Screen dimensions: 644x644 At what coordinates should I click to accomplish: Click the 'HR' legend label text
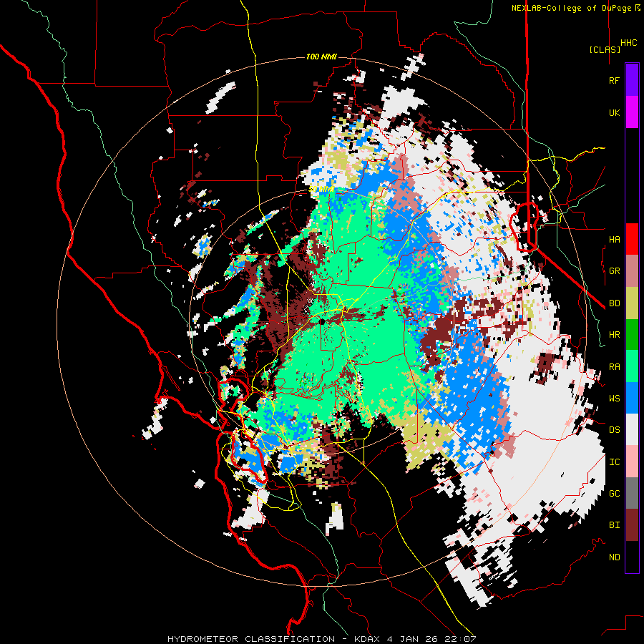click(x=614, y=335)
